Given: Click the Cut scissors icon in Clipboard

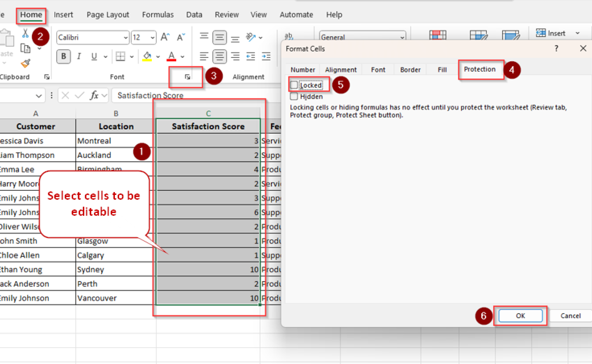Looking at the screenshot, I should [x=25, y=34].
